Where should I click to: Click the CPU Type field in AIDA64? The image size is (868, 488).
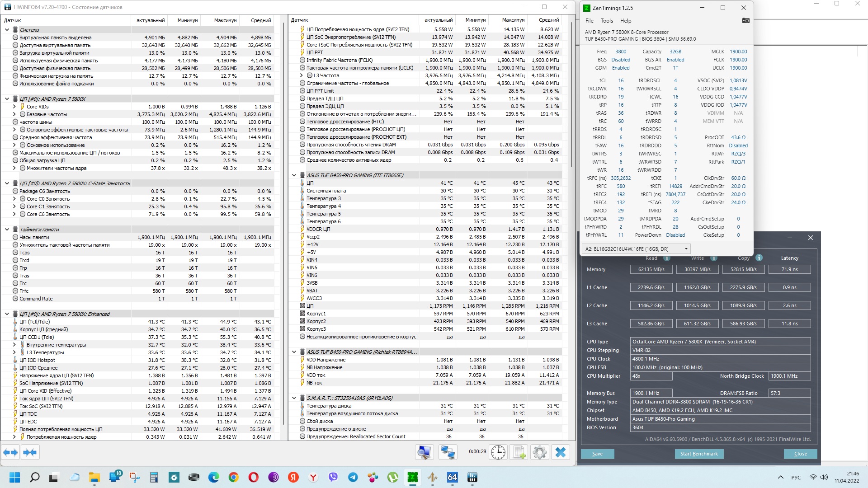[x=720, y=342]
